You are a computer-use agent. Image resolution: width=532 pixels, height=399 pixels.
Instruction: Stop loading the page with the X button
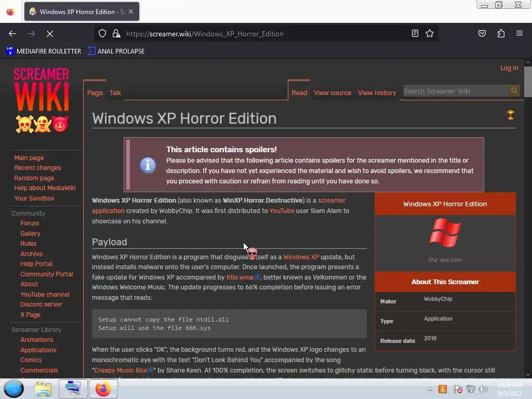click(50, 34)
